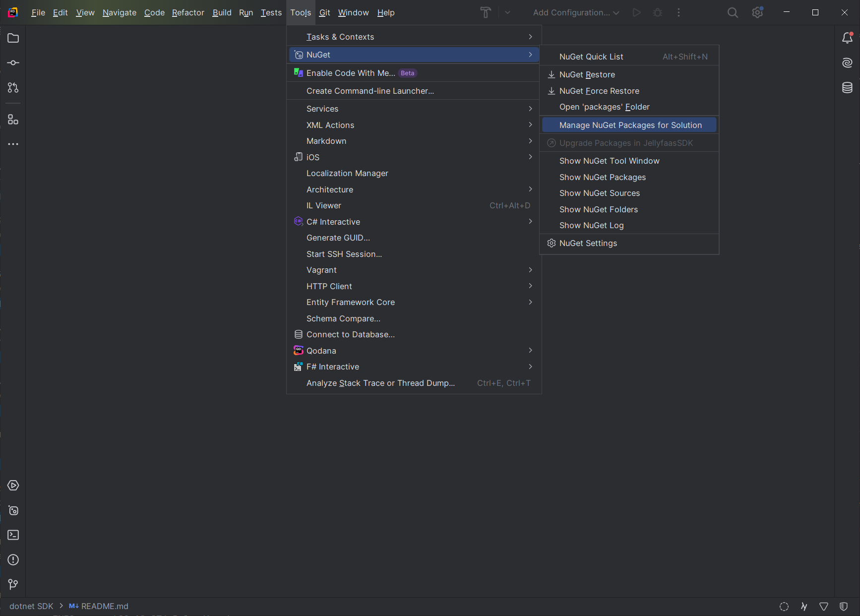Click README.md breadcrumb in status bar
Screen dimensions: 860x616
99,606
